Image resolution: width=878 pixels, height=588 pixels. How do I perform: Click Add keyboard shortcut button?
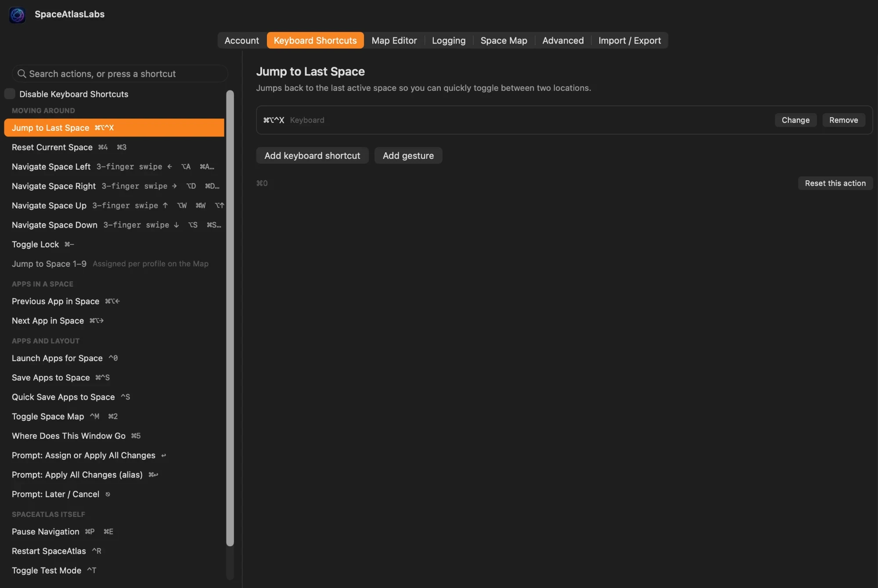pyautogui.click(x=312, y=155)
